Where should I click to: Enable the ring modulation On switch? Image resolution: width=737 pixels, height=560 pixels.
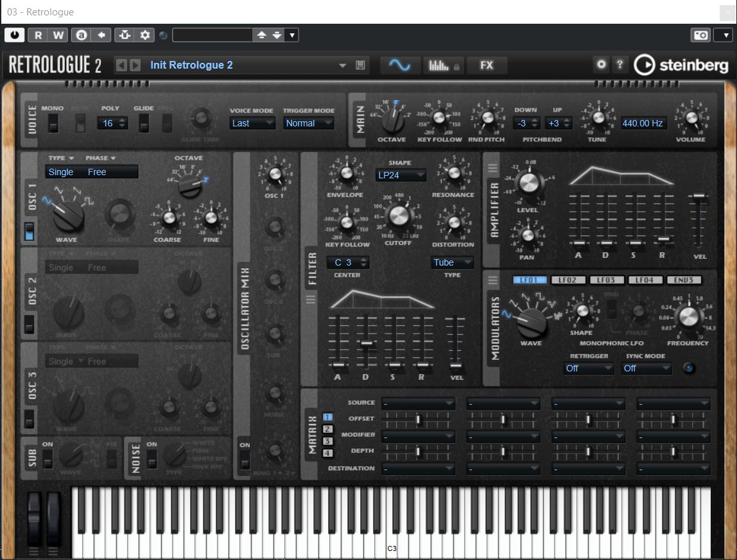[245, 459]
